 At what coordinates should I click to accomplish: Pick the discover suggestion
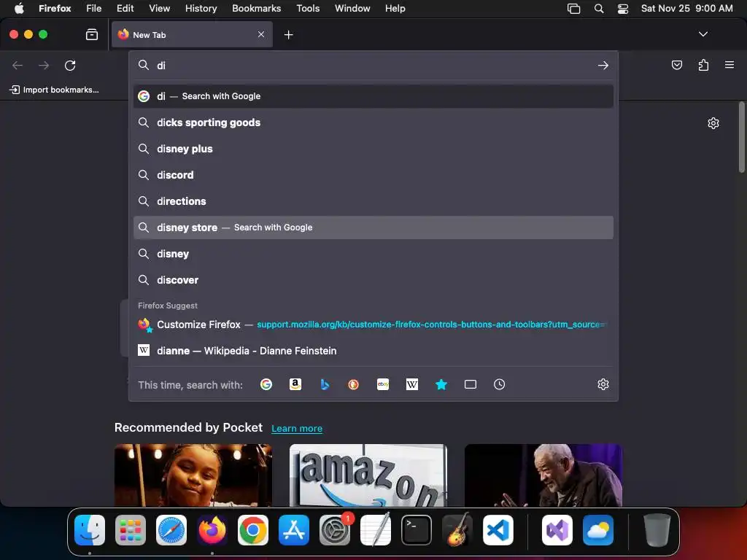[373, 280]
